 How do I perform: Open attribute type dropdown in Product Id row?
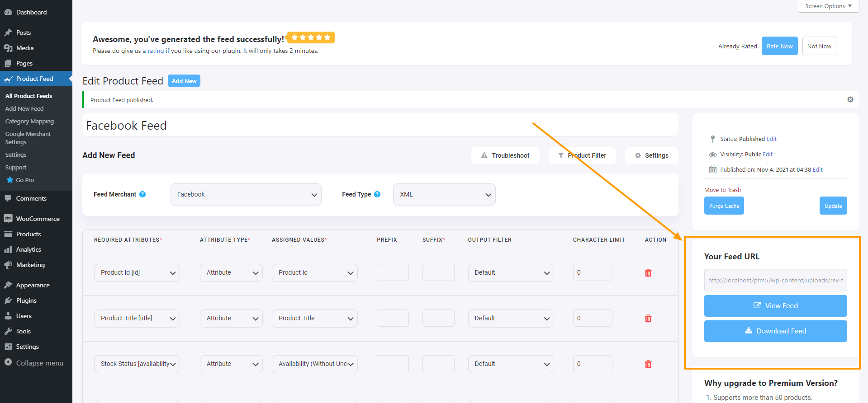pos(231,273)
